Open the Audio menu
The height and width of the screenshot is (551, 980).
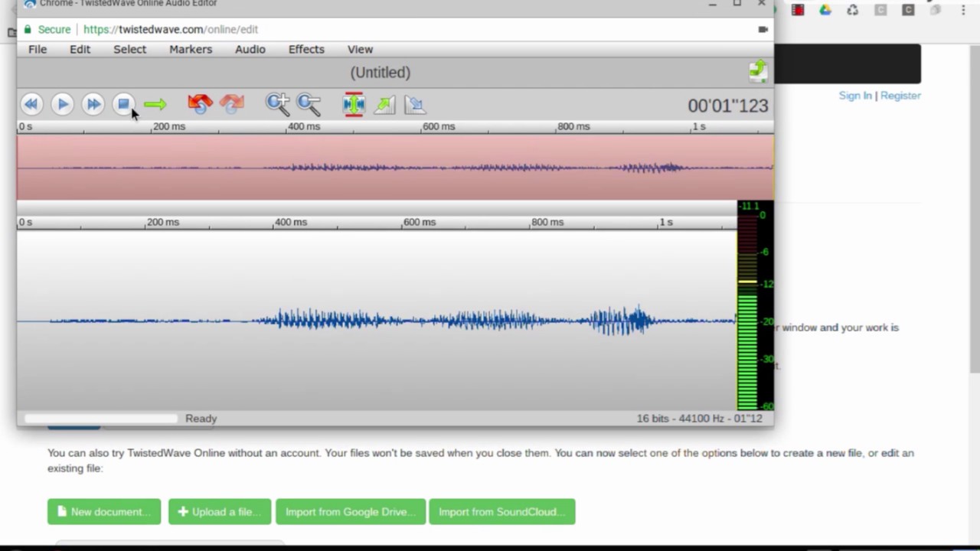tap(250, 49)
